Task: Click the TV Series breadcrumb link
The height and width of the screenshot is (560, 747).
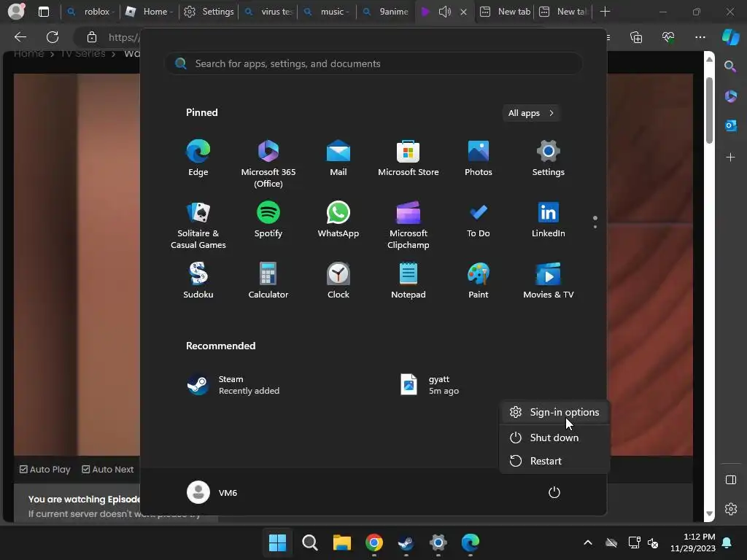Action: coord(83,54)
